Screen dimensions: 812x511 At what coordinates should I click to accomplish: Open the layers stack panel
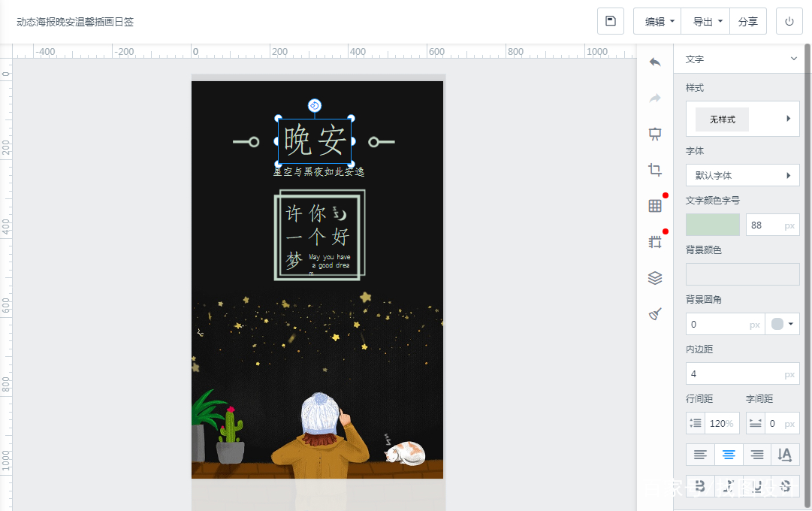[x=655, y=278]
